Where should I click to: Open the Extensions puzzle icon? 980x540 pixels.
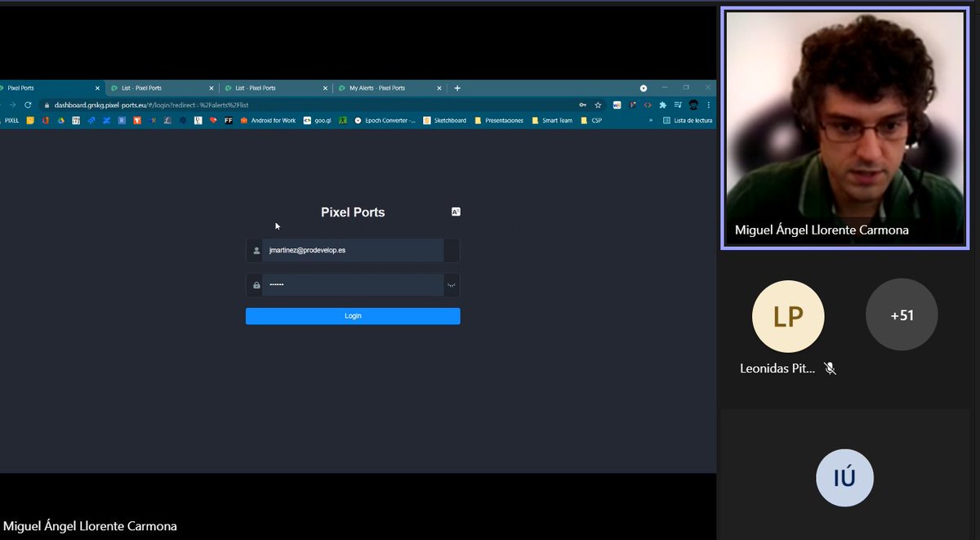pos(662,105)
